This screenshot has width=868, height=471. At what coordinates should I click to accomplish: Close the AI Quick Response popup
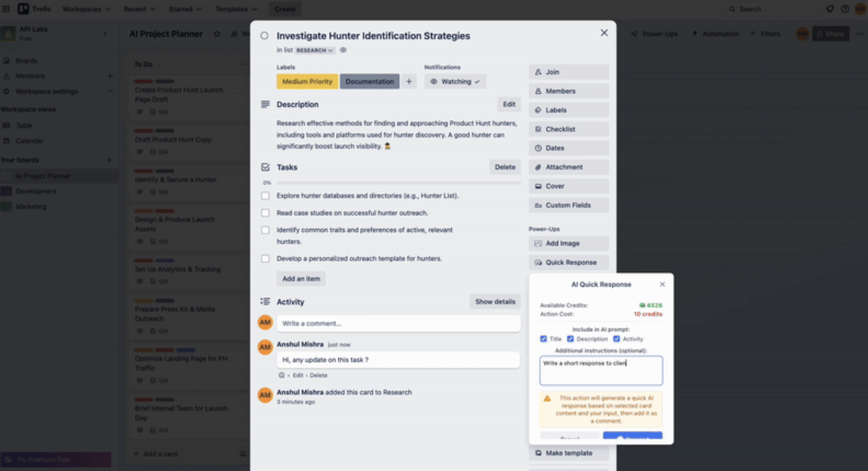click(662, 284)
